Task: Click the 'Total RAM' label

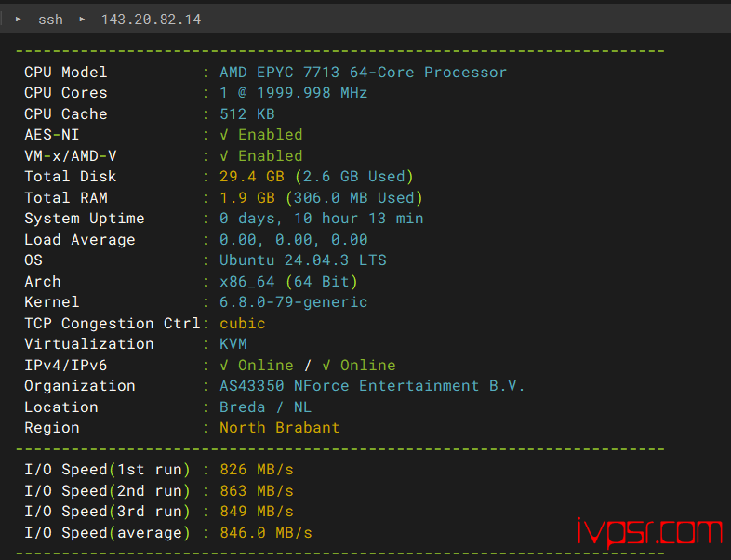Action: 66,198
